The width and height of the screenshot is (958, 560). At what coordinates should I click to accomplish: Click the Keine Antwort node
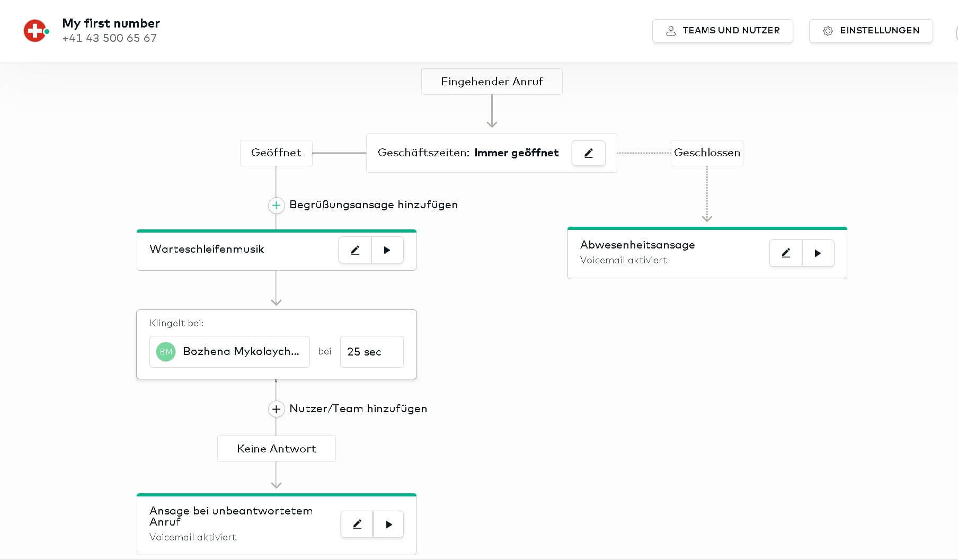point(276,449)
